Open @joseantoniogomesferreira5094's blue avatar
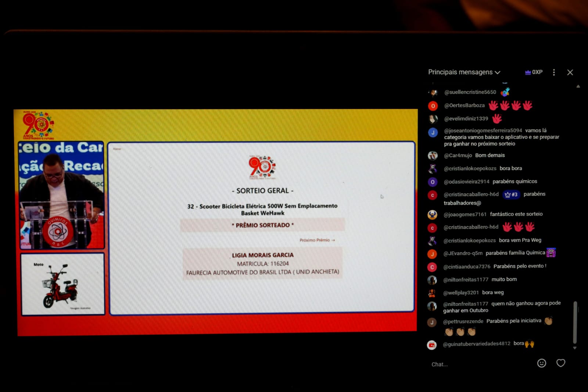This screenshot has height=392, width=588. 433,132
